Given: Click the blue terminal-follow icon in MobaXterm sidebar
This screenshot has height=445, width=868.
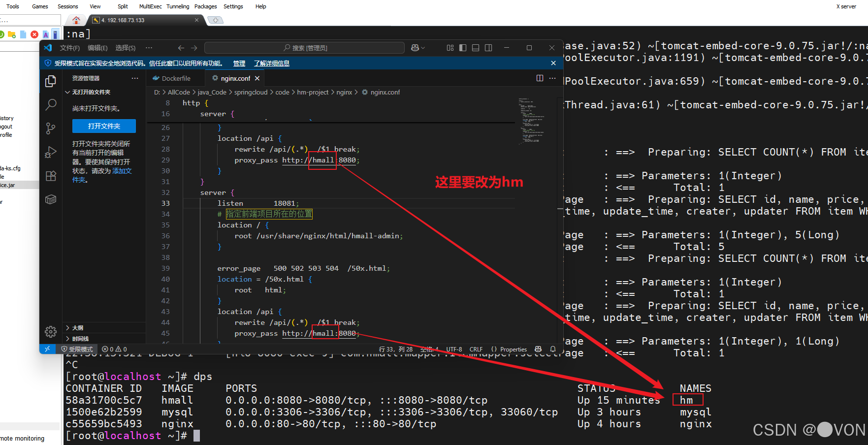Looking at the screenshot, I should [x=55, y=34].
